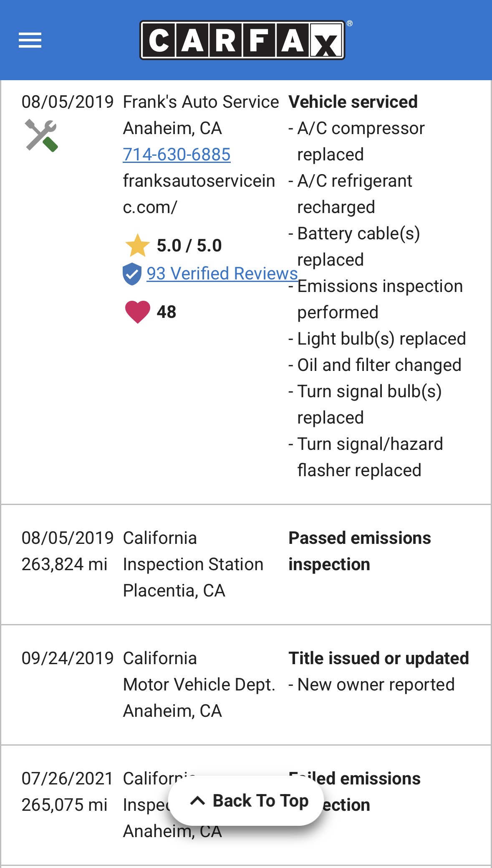
Task: Select the franksautoserviceinc.com website text
Action: 199,194
